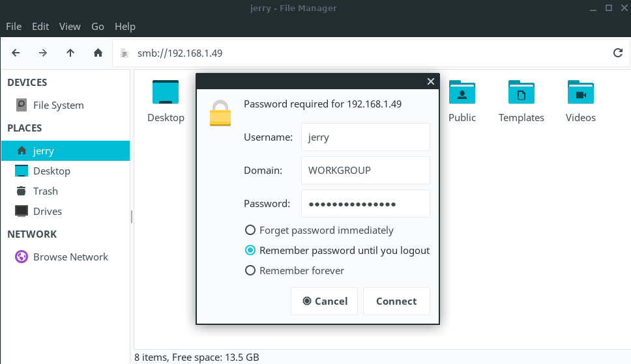Open the File menu
The height and width of the screenshot is (364, 631).
pos(14,27)
